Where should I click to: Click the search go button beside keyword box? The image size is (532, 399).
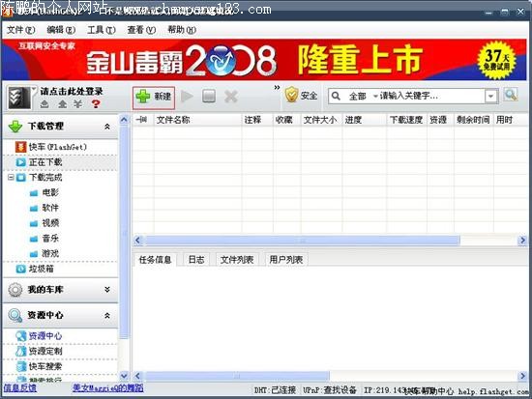click(511, 96)
